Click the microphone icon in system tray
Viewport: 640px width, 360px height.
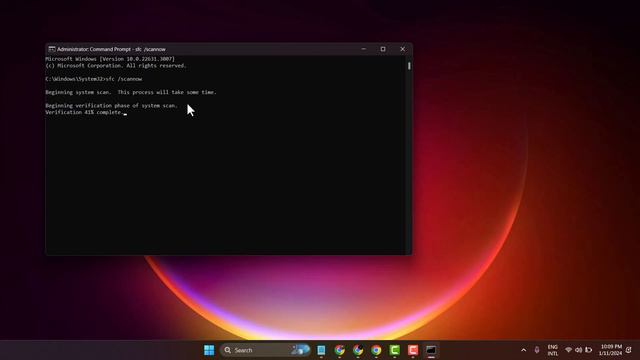point(537,350)
